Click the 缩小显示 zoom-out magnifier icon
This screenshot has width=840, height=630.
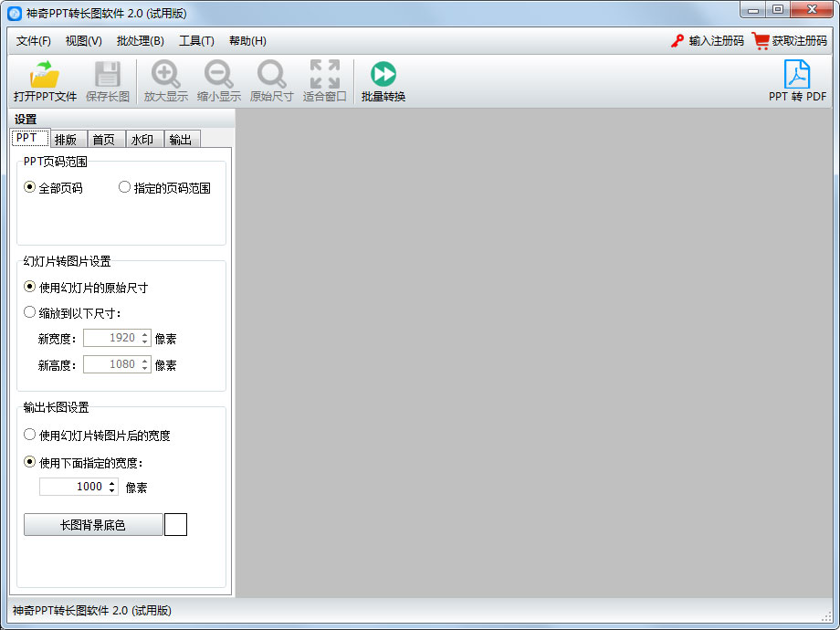(218, 75)
